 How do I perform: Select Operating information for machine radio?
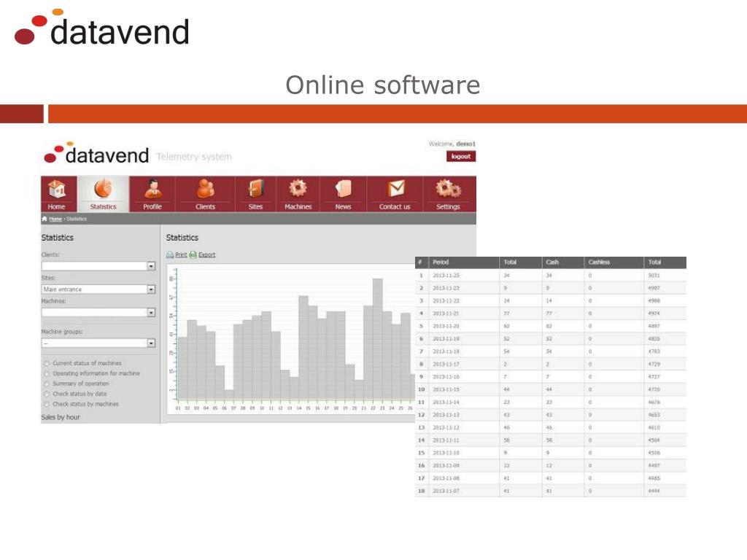47,374
